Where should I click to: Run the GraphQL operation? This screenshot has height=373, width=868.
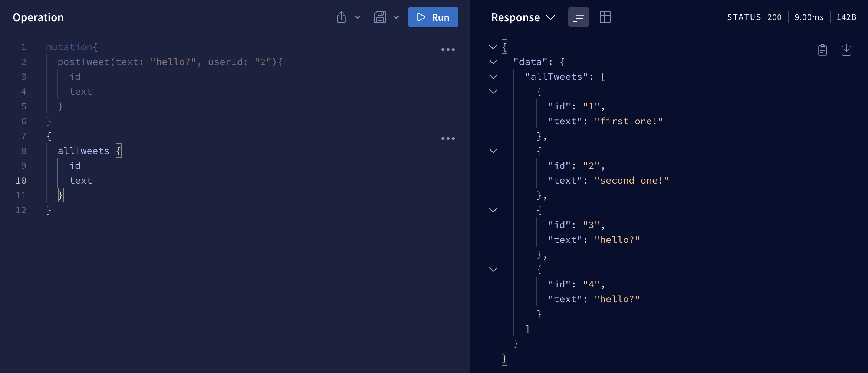pos(433,17)
